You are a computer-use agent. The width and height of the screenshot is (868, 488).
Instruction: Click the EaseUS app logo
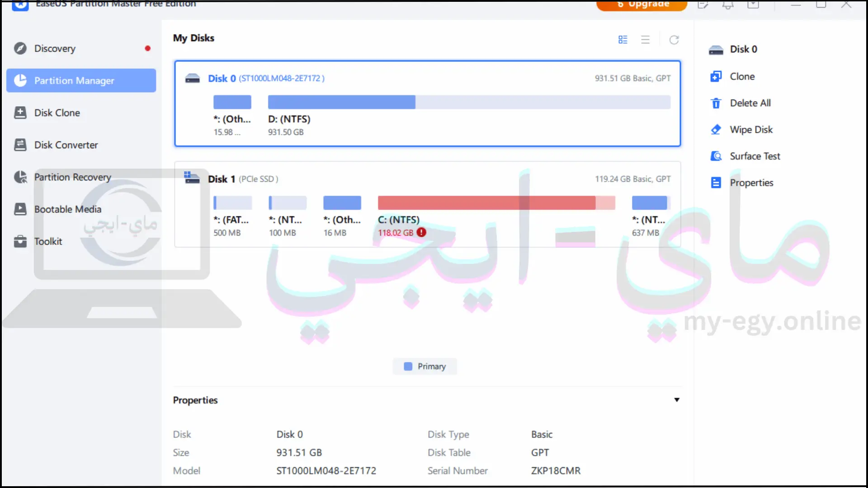20,5
